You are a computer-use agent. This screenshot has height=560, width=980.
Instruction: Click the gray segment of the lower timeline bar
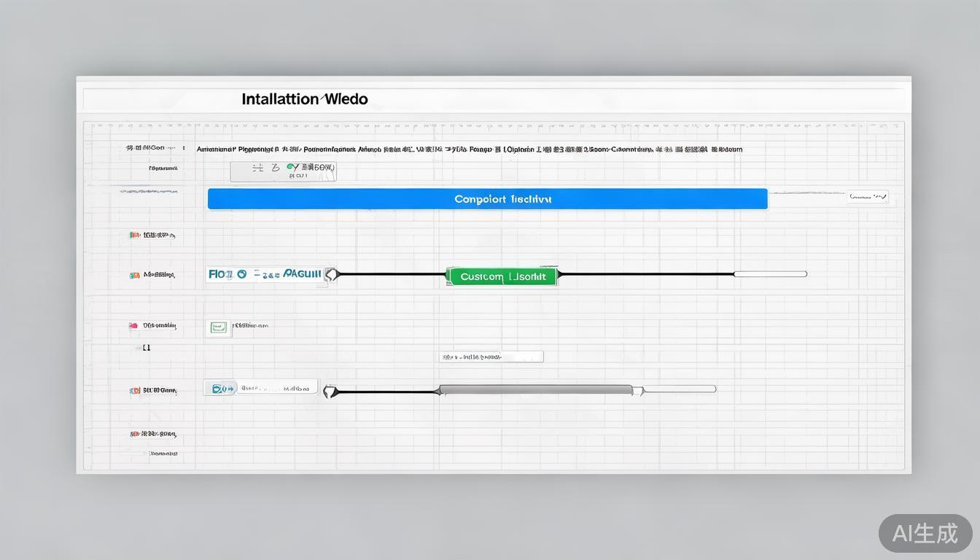point(535,390)
